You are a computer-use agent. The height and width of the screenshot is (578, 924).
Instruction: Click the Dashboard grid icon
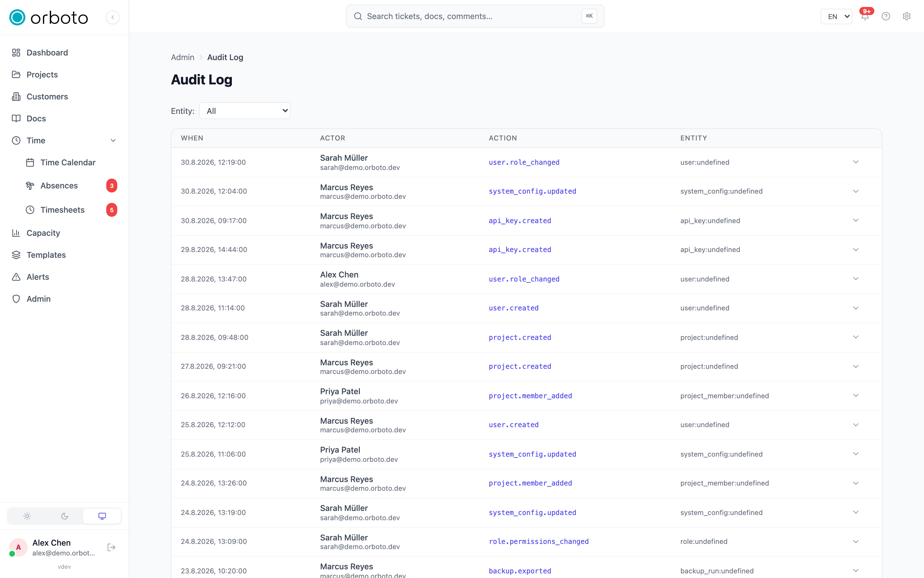pyautogui.click(x=16, y=53)
